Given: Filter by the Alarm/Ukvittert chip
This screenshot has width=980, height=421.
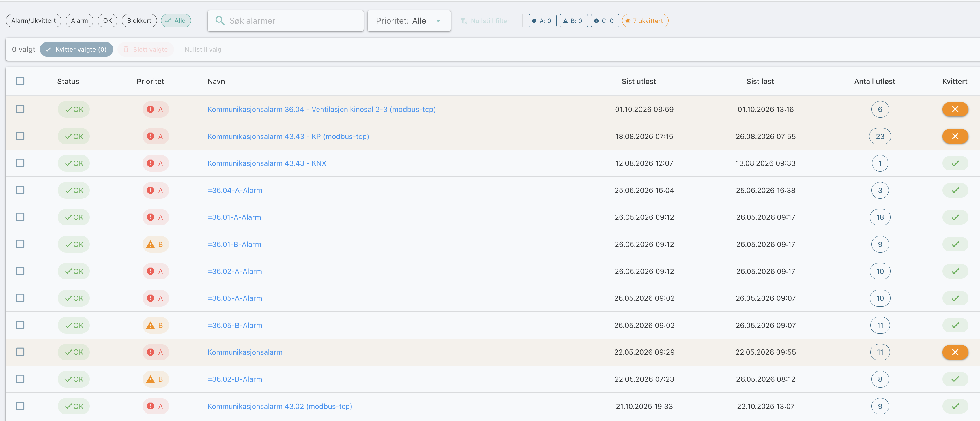Looking at the screenshot, I should (33, 20).
